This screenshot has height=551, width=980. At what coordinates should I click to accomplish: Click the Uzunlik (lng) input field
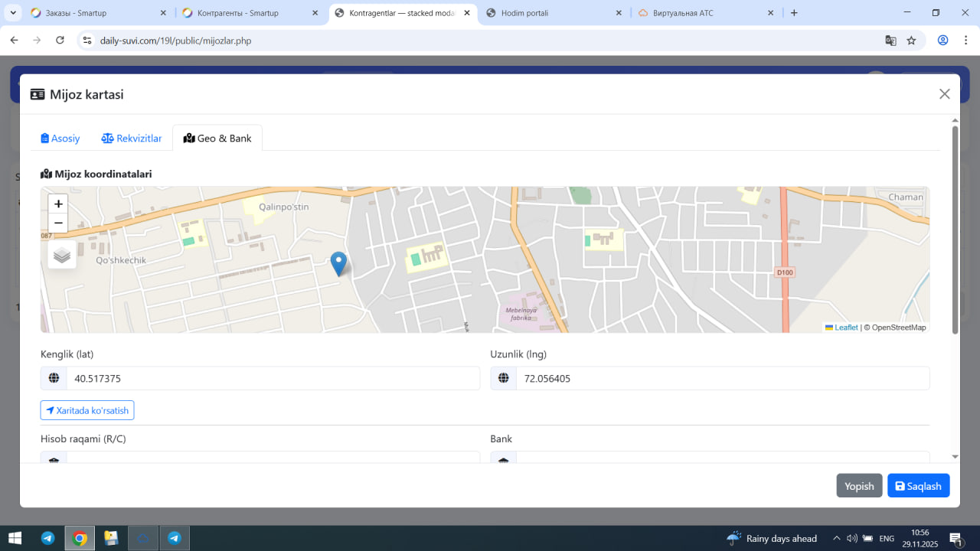pyautogui.click(x=722, y=378)
